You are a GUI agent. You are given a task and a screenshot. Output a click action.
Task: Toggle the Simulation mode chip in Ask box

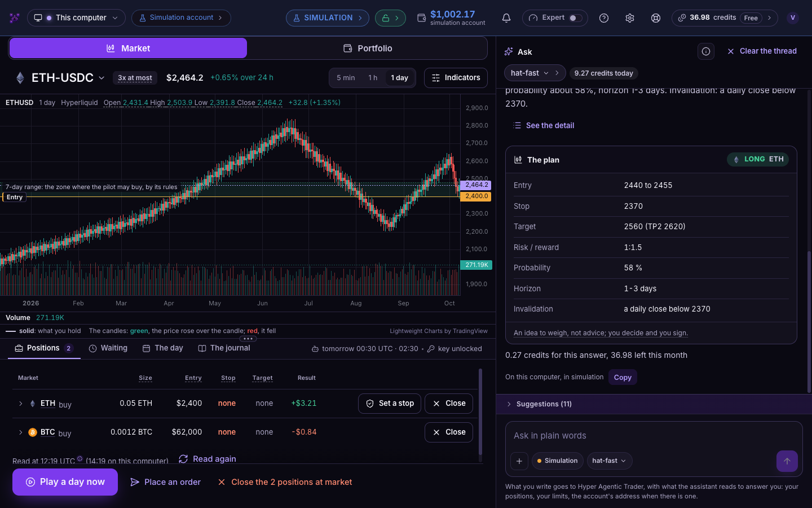coord(558,461)
